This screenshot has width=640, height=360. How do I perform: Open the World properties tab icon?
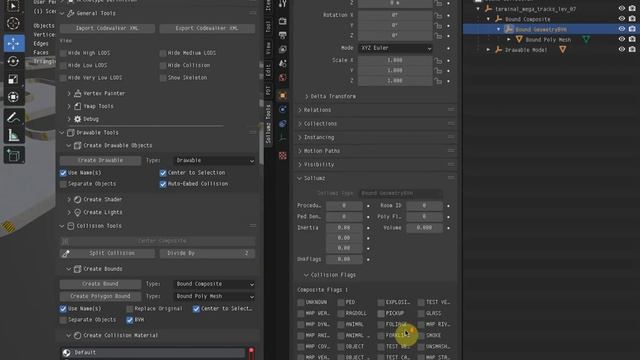(282, 78)
